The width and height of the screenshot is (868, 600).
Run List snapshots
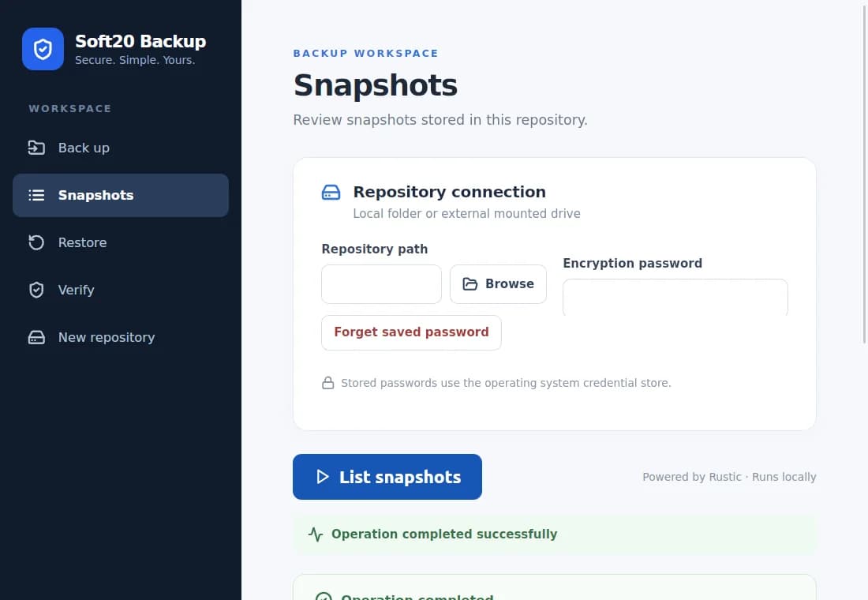pyautogui.click(x=387, y=477)
